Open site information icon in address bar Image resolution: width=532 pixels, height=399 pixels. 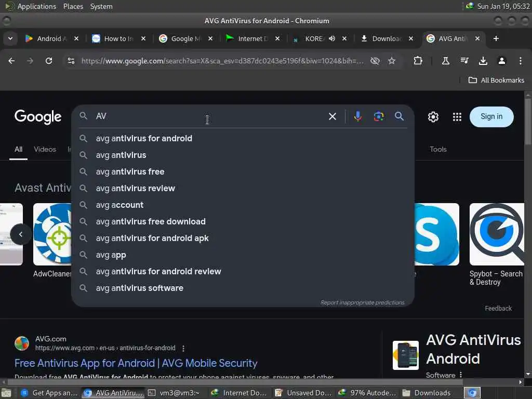(71, 61)
